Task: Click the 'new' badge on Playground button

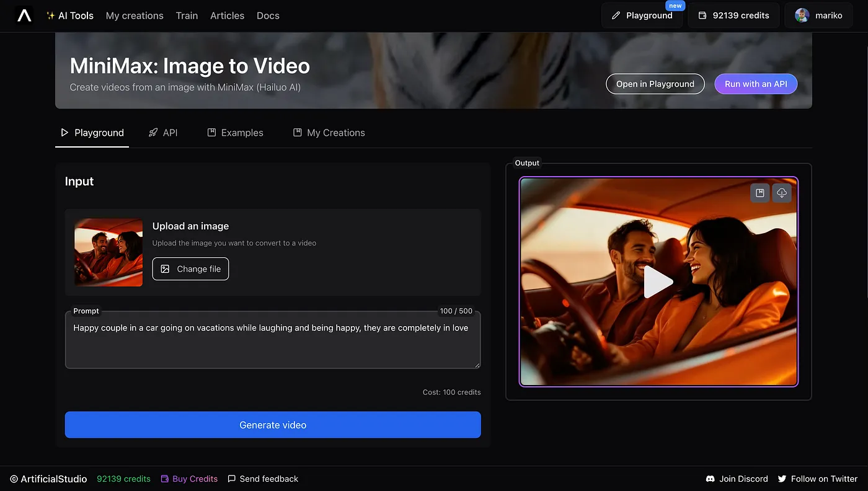Action: 675,6
